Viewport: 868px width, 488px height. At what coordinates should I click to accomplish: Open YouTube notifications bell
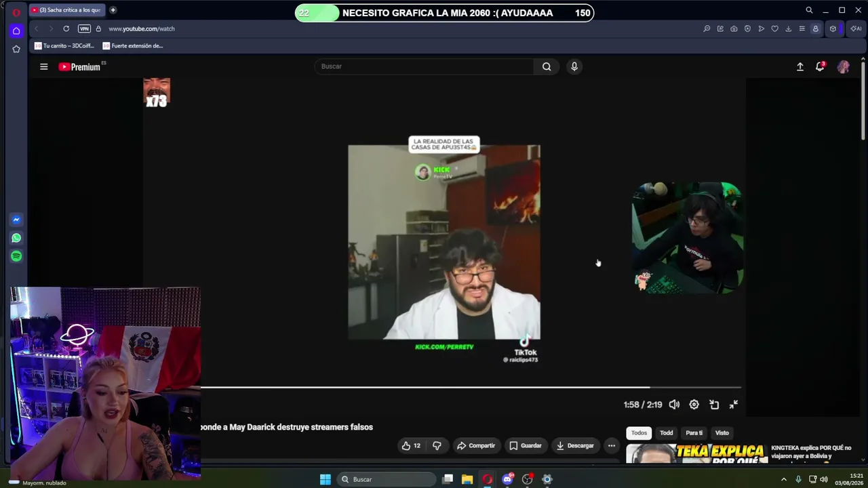[x=820, y=66]
